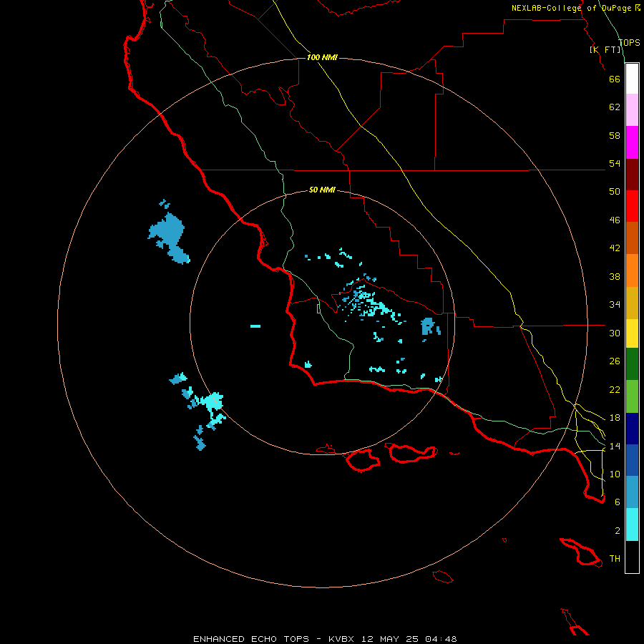Click the 30 value on legend scale
644x644 pixels.
(x=615, y=333)
